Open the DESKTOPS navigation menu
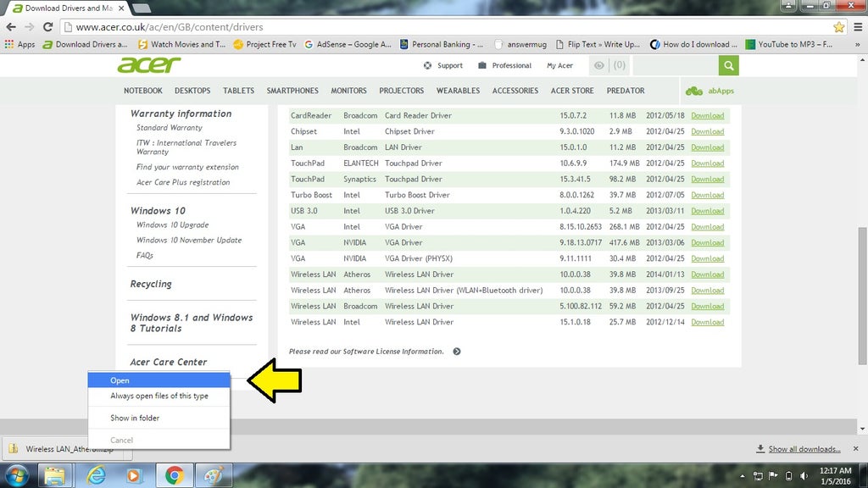868x488 pixels. point(192,91)
